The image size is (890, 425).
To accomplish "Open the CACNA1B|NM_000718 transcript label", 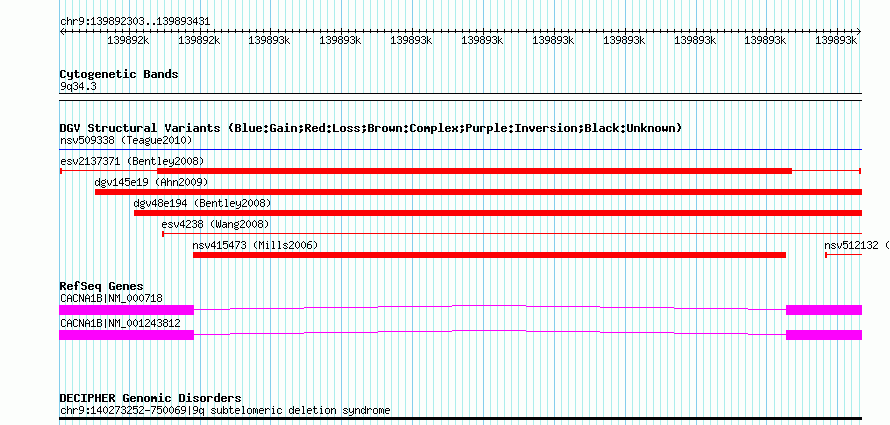I will tap(112, 298).
